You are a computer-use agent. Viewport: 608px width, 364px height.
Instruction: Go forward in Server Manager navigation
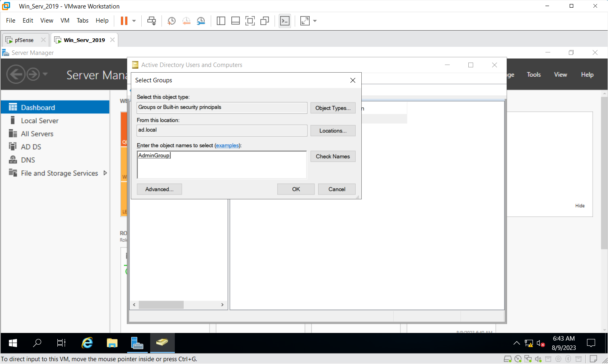[x=33, y=74]
